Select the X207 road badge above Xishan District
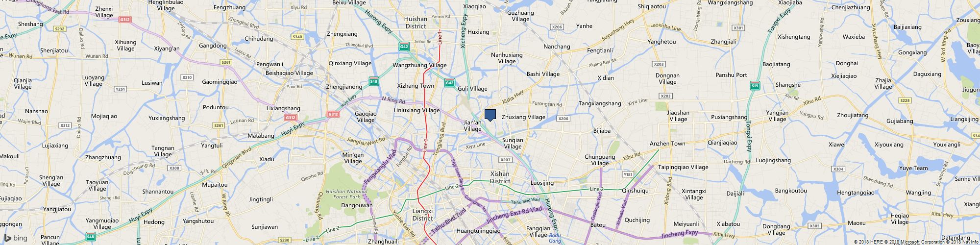The height and width of the screenshot is (245, 980). pyautogui.click(x=506, y=160)
